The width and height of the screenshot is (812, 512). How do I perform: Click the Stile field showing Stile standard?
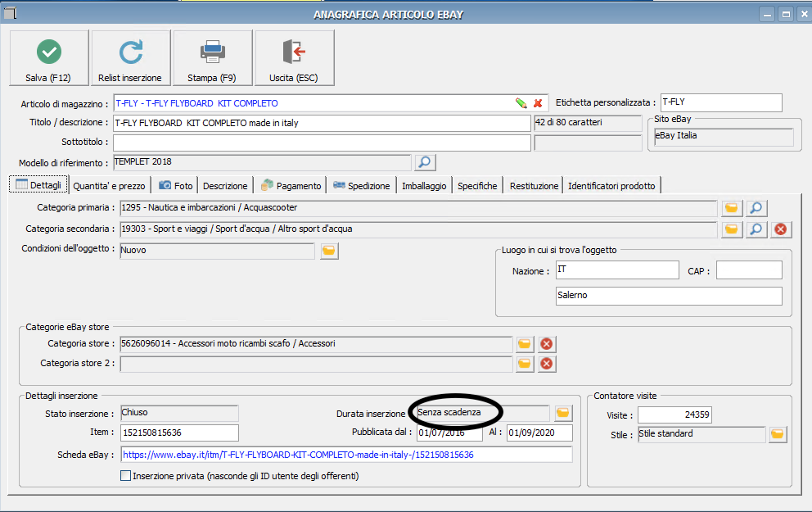coord(701,434)
